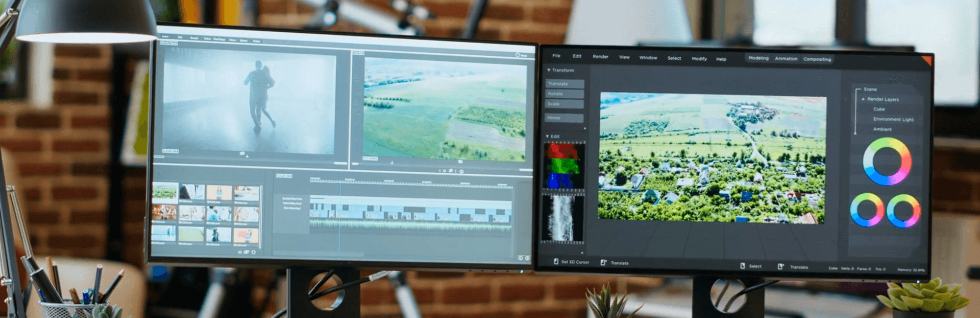The image size is (980, 318).
Task: Click dancing couple source preview in editor
Action: point(249,102)
